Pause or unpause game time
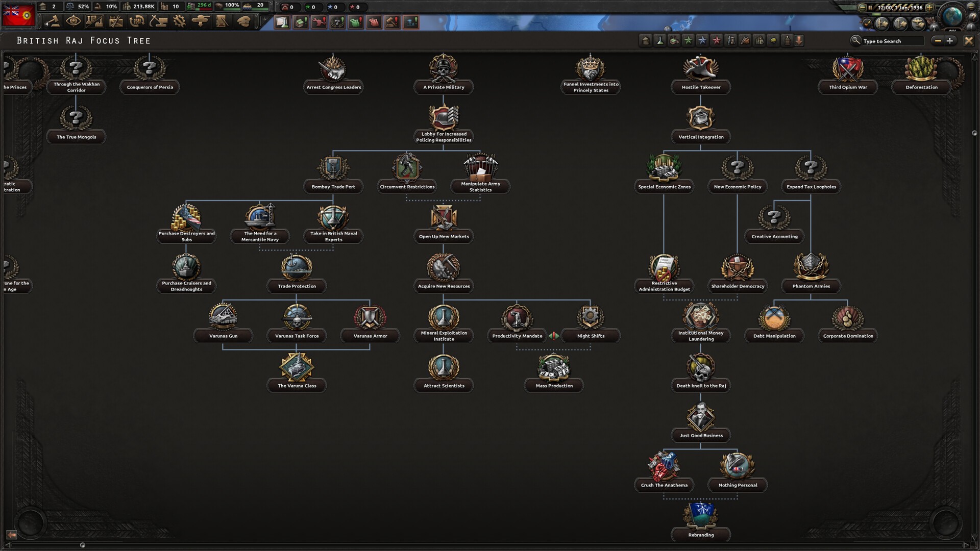This screenshot has height=551, width=980. coord(870,7)
